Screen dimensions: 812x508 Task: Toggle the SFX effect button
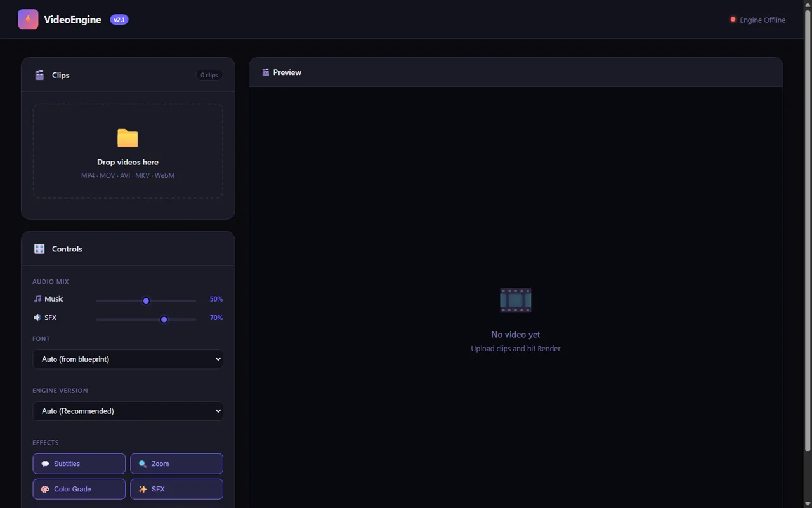click(176, 489)
